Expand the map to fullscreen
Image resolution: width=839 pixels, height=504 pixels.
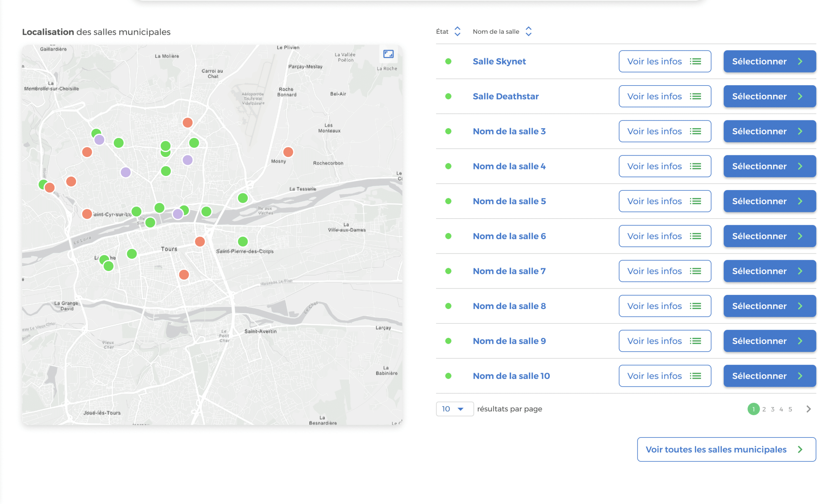click(388, 54)
